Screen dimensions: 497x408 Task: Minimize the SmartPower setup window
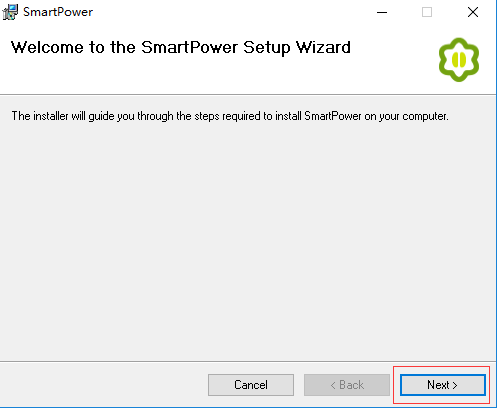click(382, 12)
